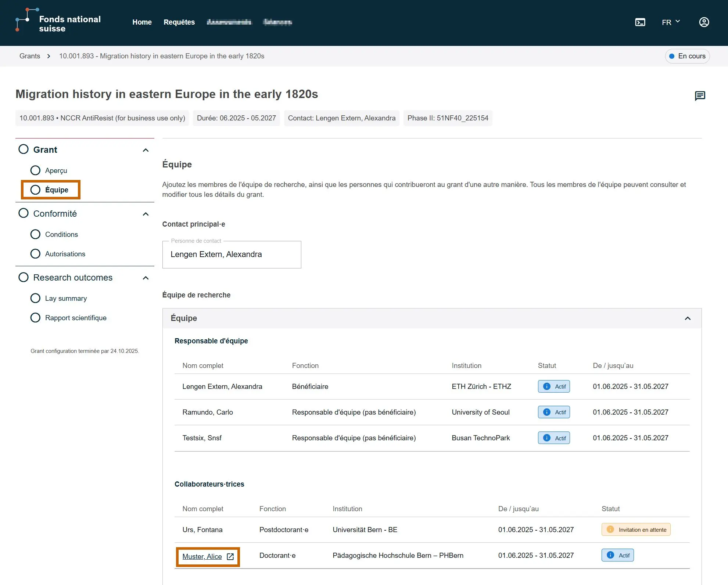
Task: Select the Équipe step circle in sidebar
Action: pos(35,190)
